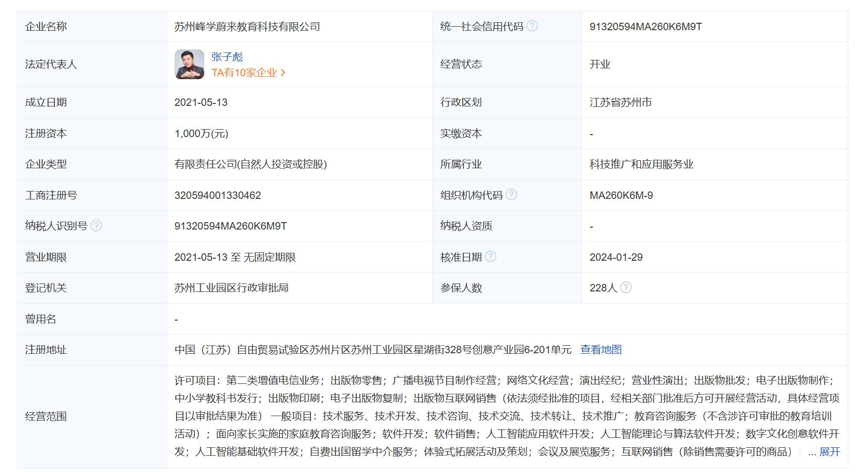This screenshot has height=472, width=868.
Task: Click the registered address text in 注册地址 row
Action: coord(372,350)
